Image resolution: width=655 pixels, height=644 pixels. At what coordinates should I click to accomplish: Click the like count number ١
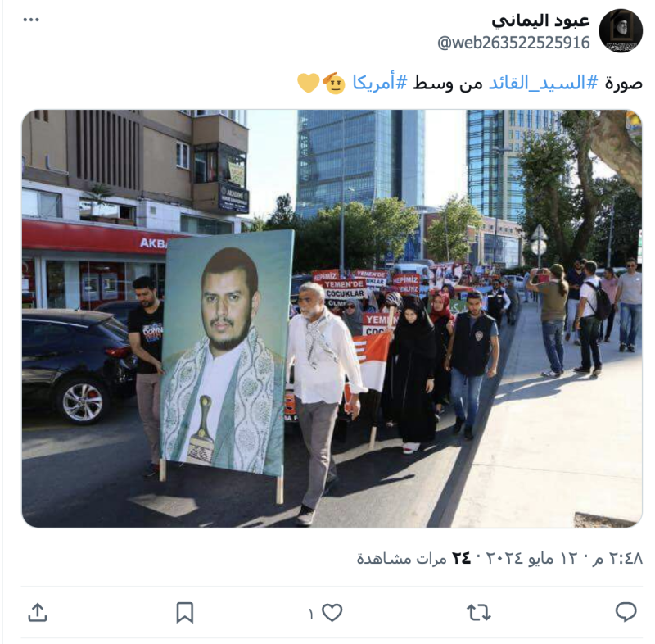coord(311,614)
